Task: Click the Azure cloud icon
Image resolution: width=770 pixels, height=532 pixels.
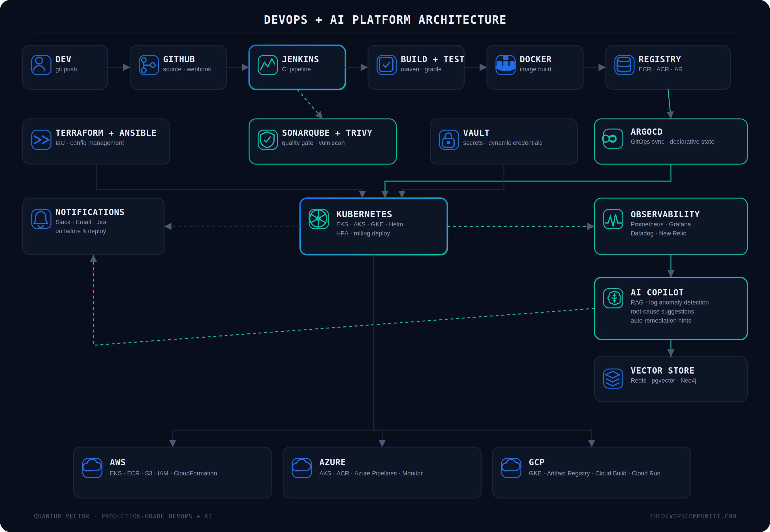Action: pos(301,468)
